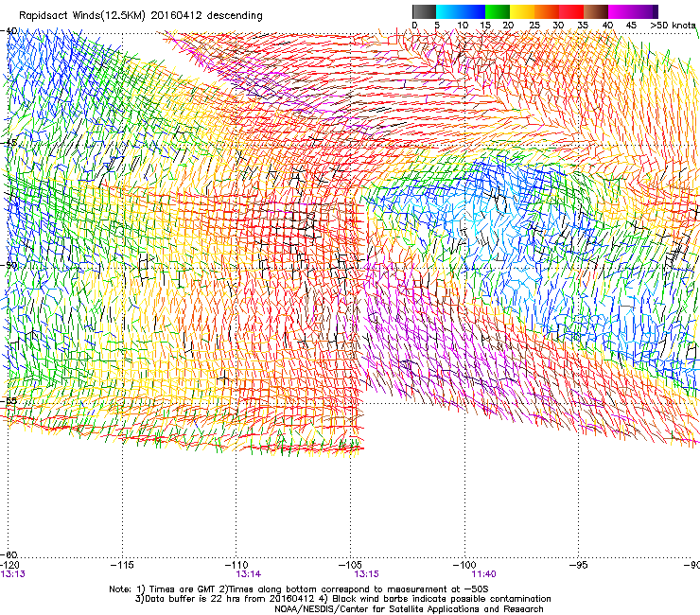Click the brown 35-40 knots legend swatch

(x=596, y=11)
